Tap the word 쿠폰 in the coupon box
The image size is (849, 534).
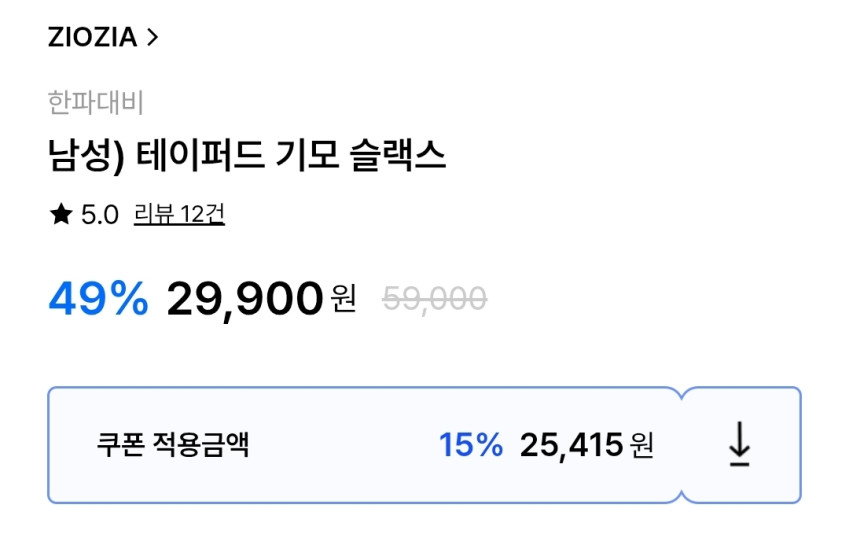[120, 445]
